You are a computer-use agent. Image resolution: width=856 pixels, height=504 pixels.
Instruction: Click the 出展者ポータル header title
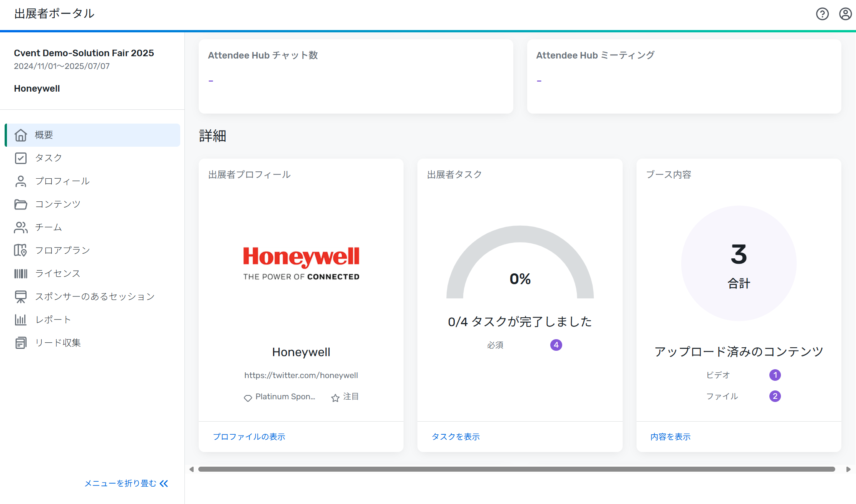(x=54, y=14)
